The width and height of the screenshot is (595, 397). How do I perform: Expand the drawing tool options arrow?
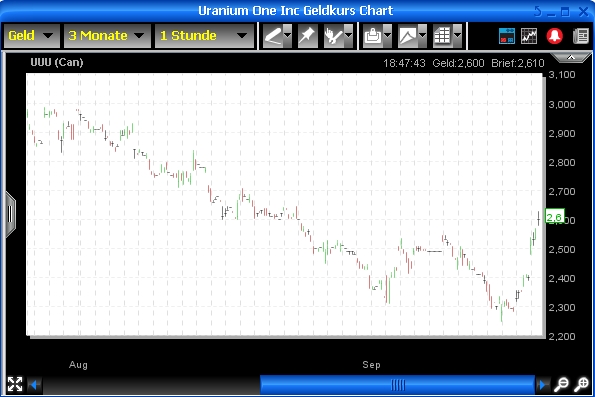point(288,36)
